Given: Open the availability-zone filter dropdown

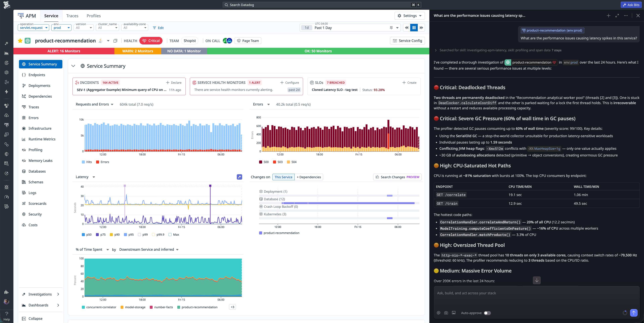Looking at the screenshot, I should tap(135, 28).
